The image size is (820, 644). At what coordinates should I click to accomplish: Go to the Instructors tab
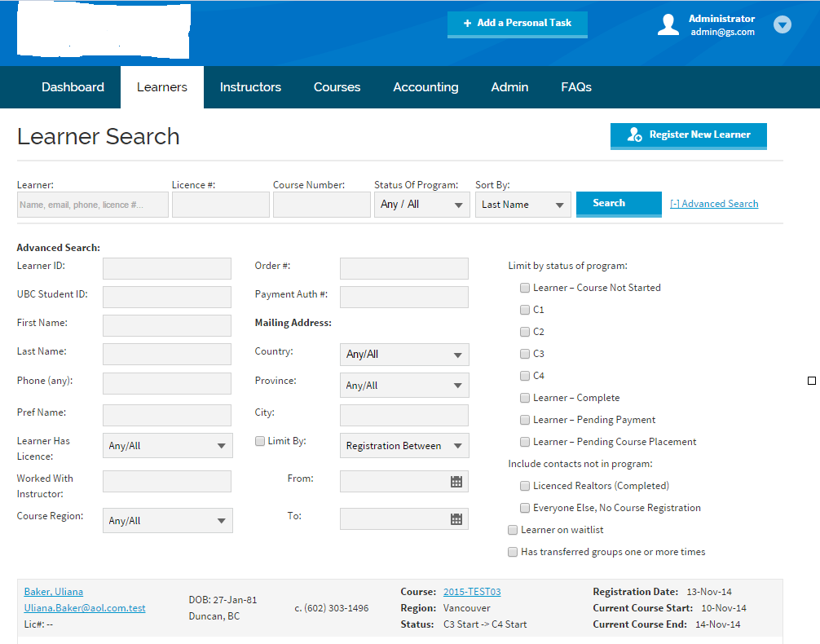pos(250,87)
